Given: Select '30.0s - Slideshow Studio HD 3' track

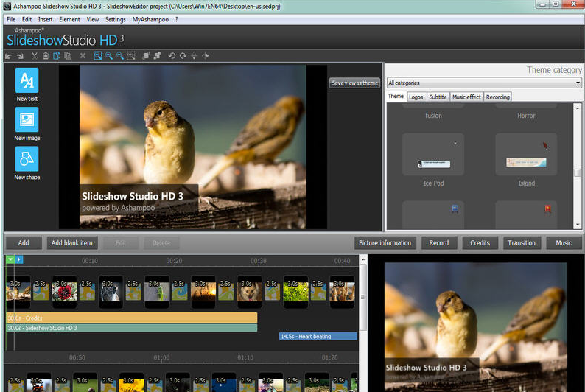Looking at the screenshot, I should click(x=132, y=328).
